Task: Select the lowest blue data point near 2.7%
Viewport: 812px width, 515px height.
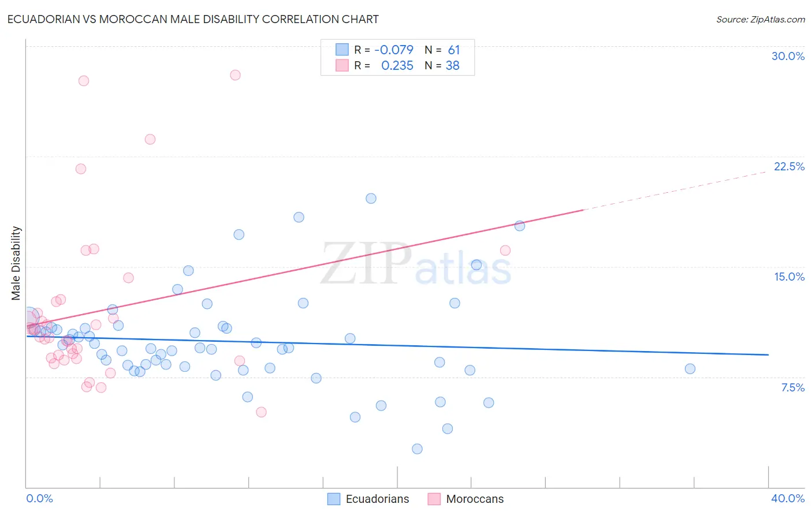Action: click(417, 449)
